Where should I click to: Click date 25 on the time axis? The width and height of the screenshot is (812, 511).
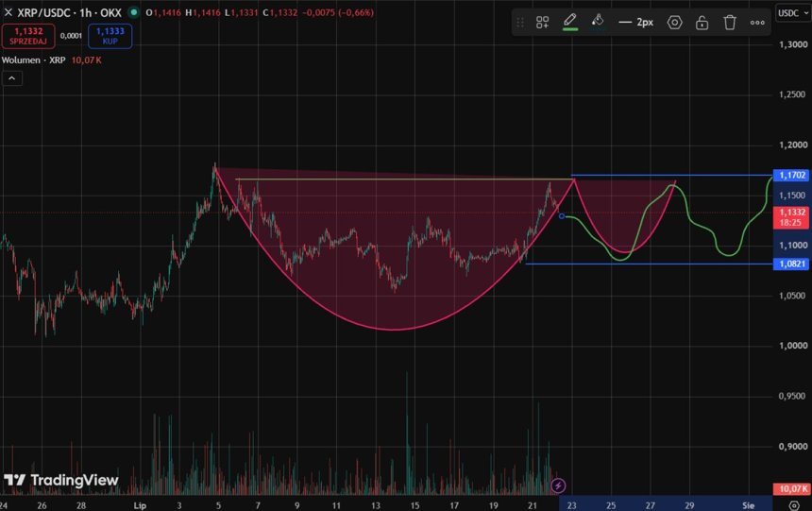pos(611,505)
